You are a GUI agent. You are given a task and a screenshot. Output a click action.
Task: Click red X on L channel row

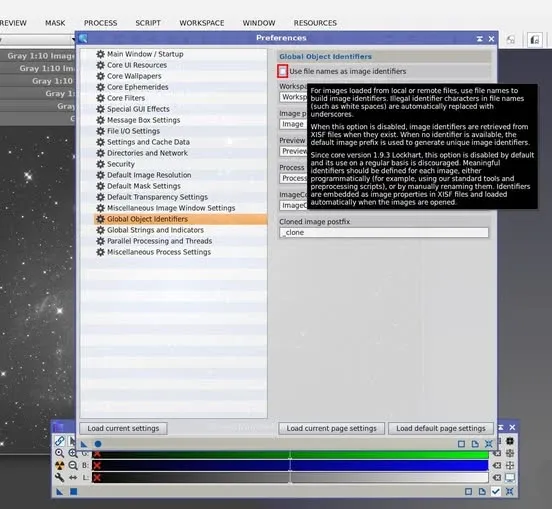pyautogui.click(x=97, y=477)
